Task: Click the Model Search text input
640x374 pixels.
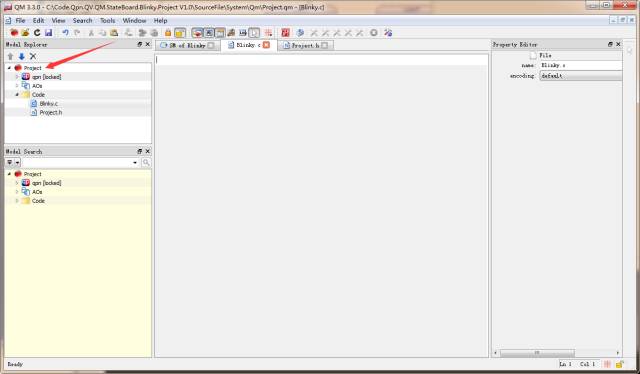Action: (80, 163)
